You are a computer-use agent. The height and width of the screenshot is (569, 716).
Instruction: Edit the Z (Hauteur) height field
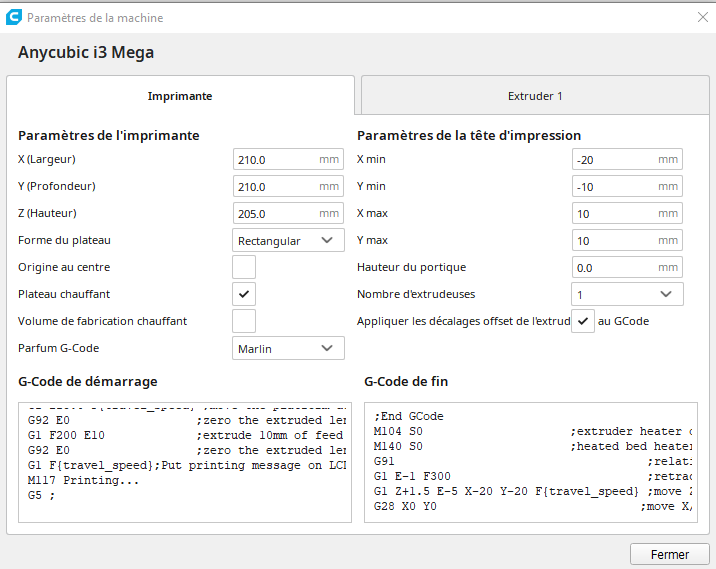[288, 213]
